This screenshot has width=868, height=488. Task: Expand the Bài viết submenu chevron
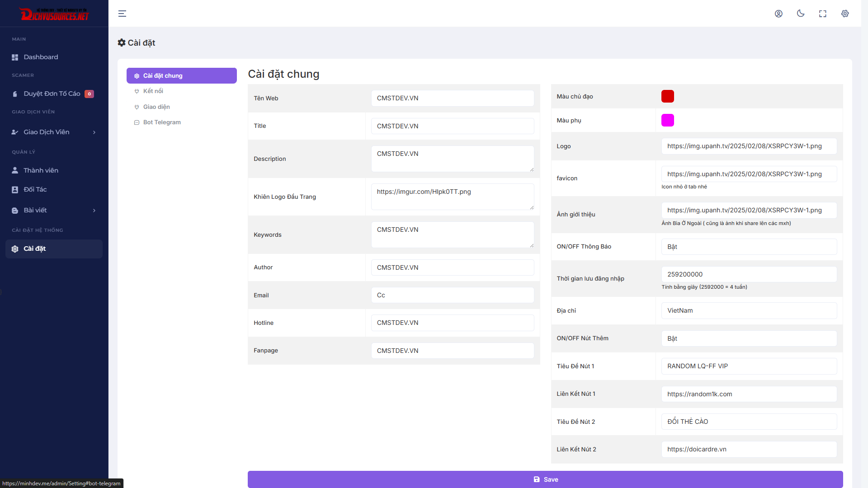(94, 211)
